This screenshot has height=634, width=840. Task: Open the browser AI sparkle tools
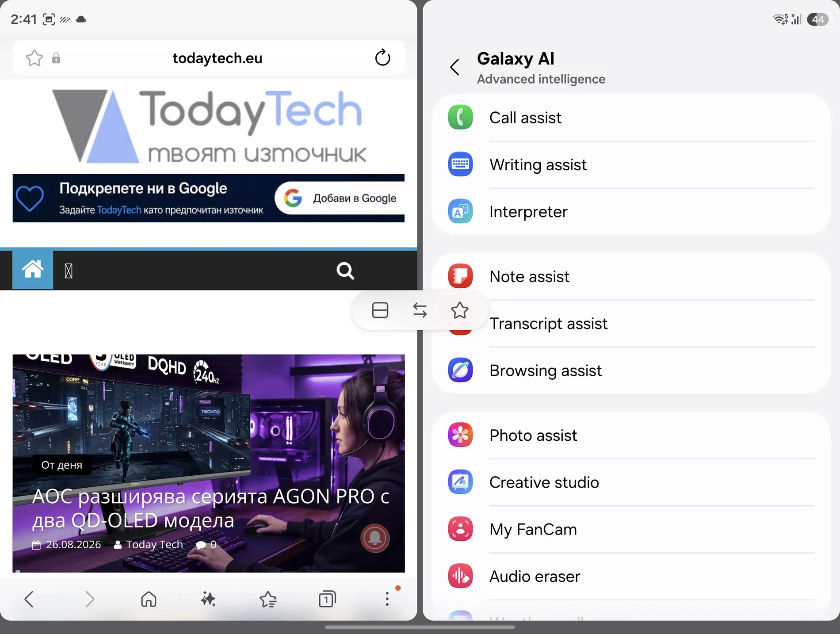[x=208, y=599]
